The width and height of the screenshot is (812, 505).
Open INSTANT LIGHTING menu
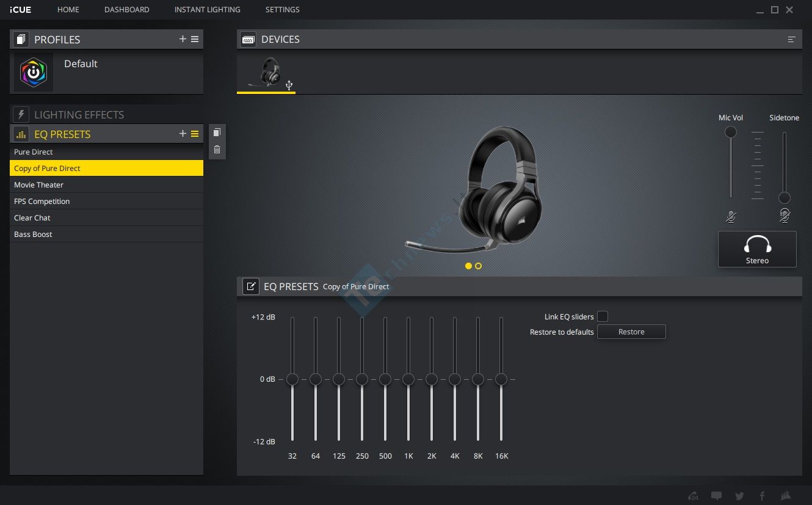tap(208, 10)
